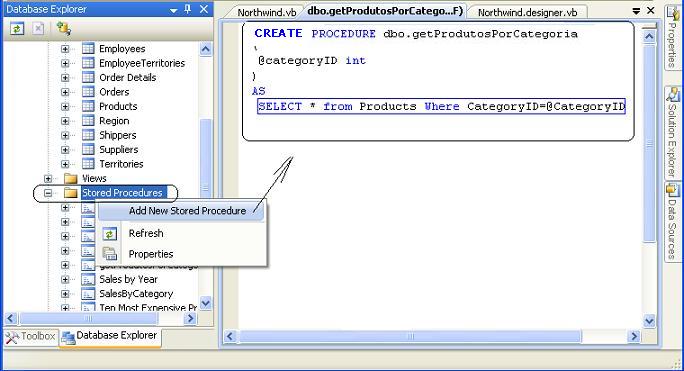Click the tree horizontal scroll right arrow
The height and width of the screenshot is (371, 684).
(x=190, y=318)
